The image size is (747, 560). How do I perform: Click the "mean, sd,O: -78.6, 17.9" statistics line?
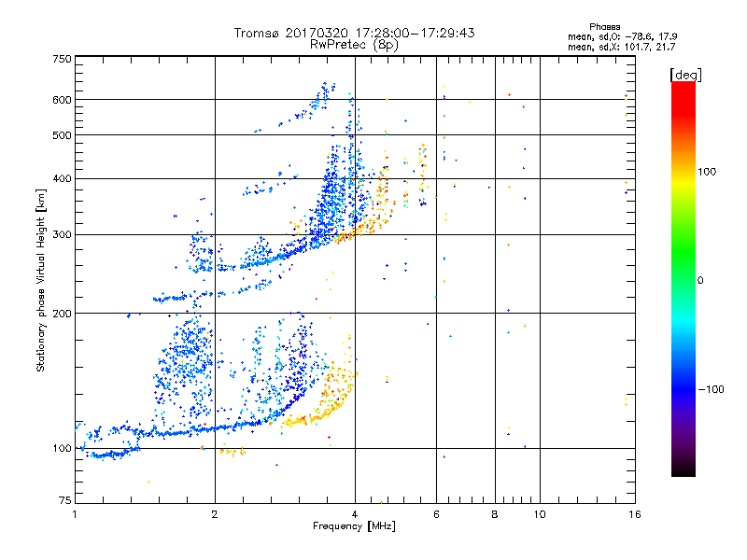click(x=622, y=36)
